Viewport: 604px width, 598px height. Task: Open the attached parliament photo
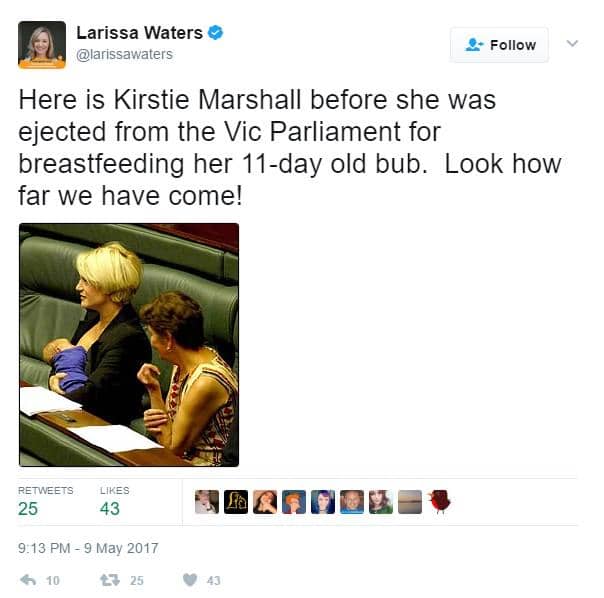pos(129,345)
